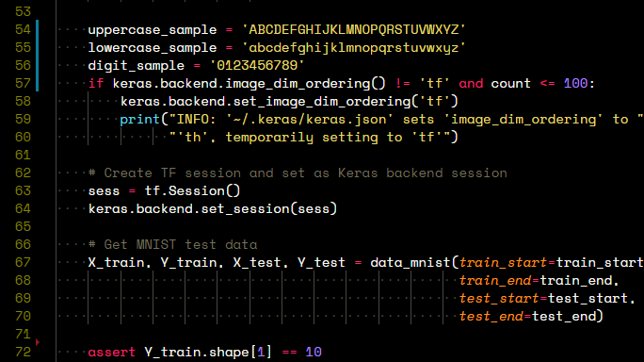Click the number 100 on line 57
The image size is (644, 362).
[x=575, y=84]
